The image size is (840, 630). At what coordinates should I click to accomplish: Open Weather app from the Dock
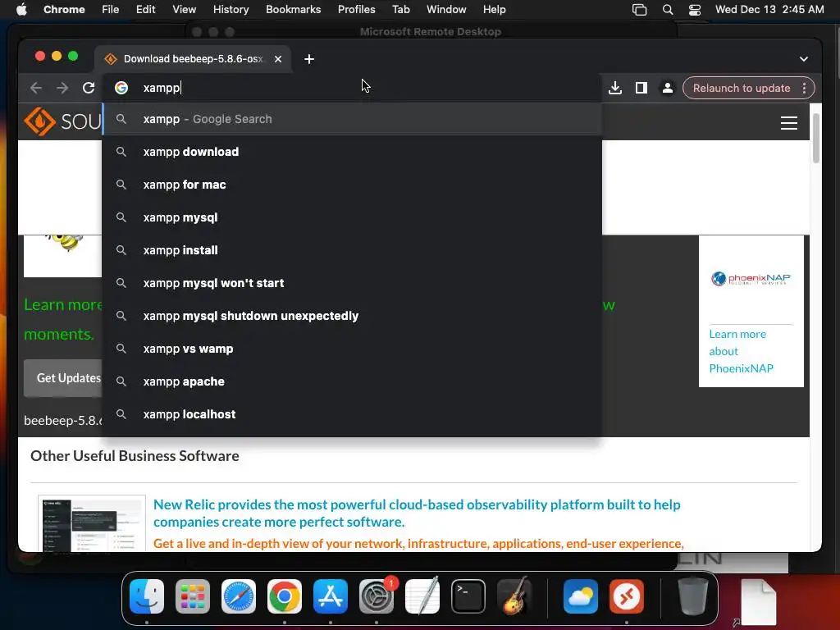[581, 596]
